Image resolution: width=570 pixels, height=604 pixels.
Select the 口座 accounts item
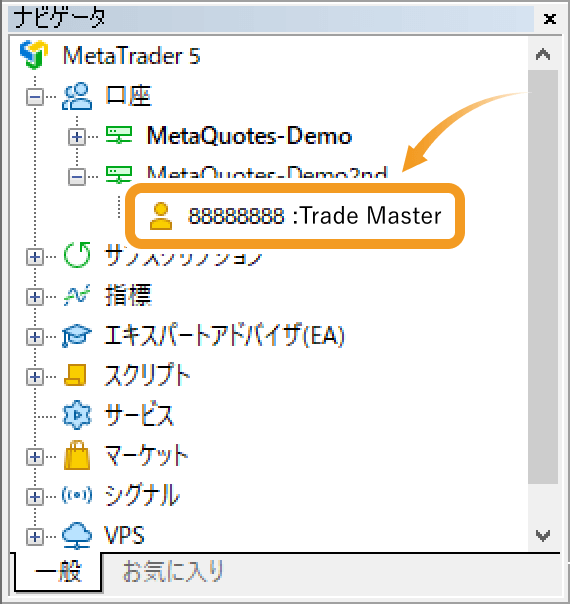(x=128, y=96)
